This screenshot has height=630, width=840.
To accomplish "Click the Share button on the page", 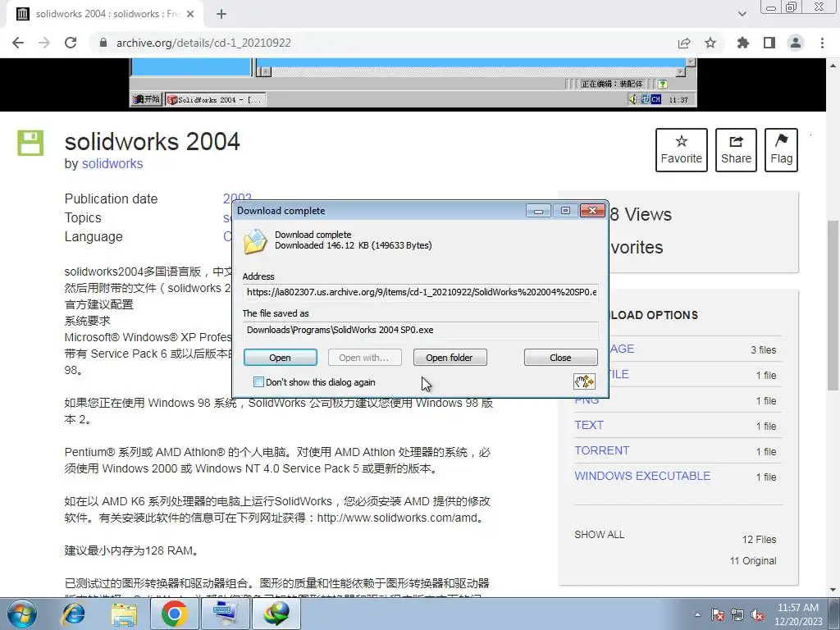I will 736,150.
